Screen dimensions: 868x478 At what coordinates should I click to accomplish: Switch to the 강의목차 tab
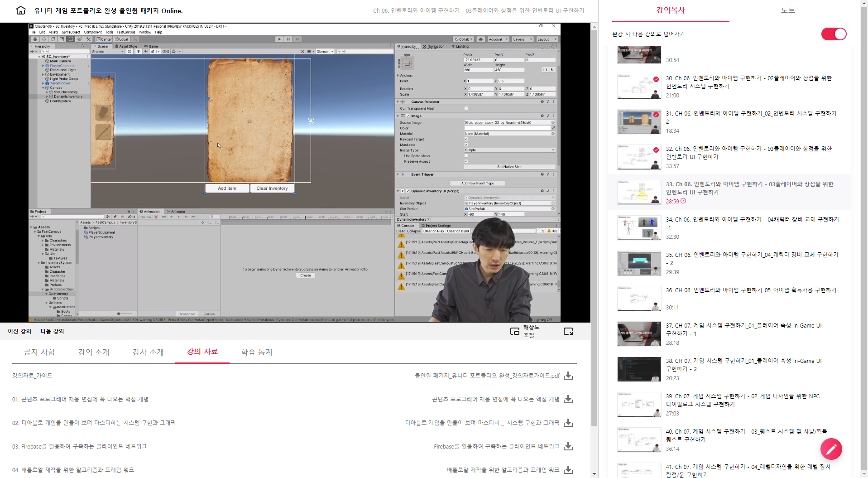click(x=671, y=10)
